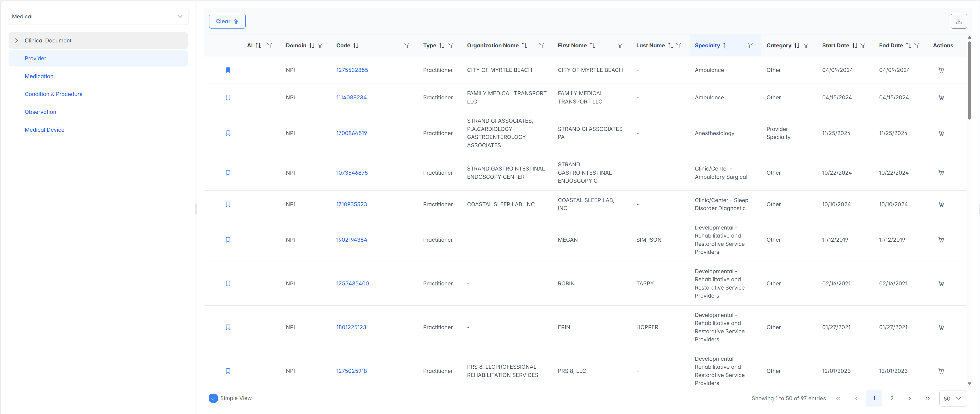Click the download export icon
This screenshot has width=980, height=414.
[x=958, y=21]
